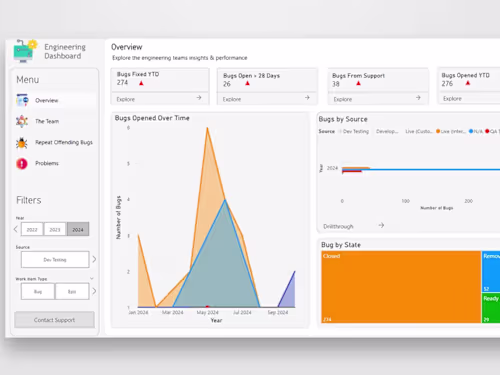Click the Contact Support button

point(54,320)
